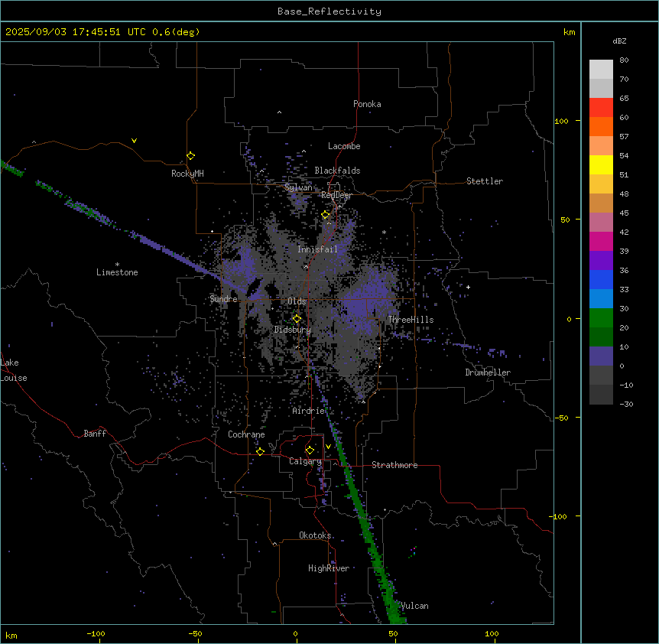Click the Didsbury town label
This screenshot has height=644, width=659.
point(293,330)
